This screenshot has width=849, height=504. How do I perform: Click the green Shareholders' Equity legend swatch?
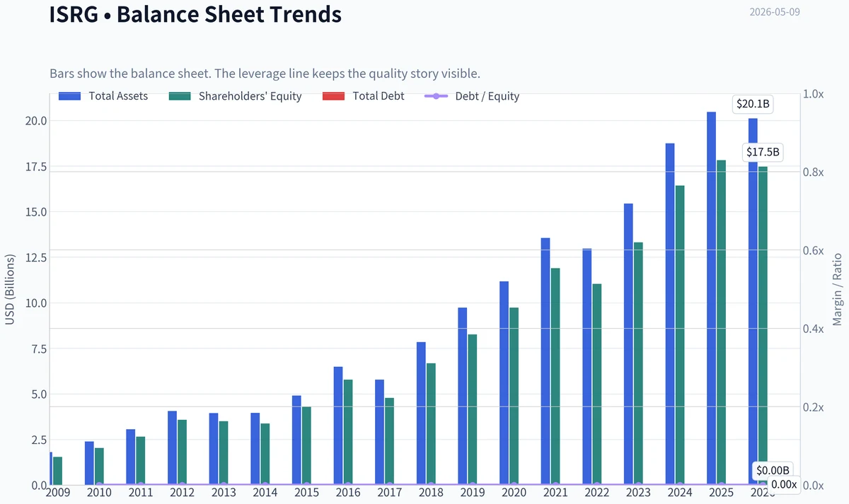(180, 96)
